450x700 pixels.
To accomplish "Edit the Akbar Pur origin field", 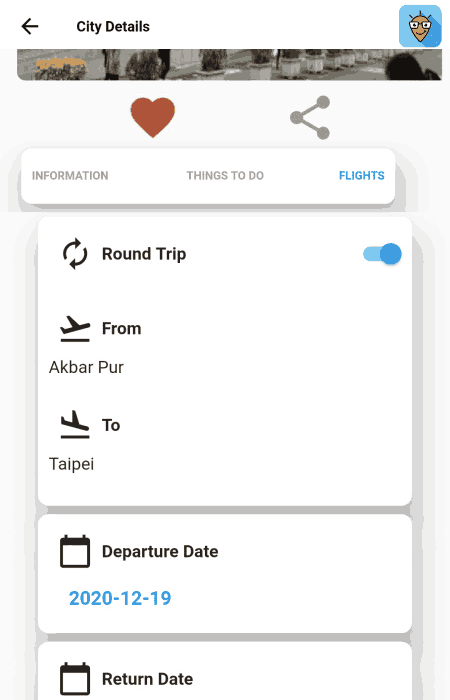I will point(86,367).
